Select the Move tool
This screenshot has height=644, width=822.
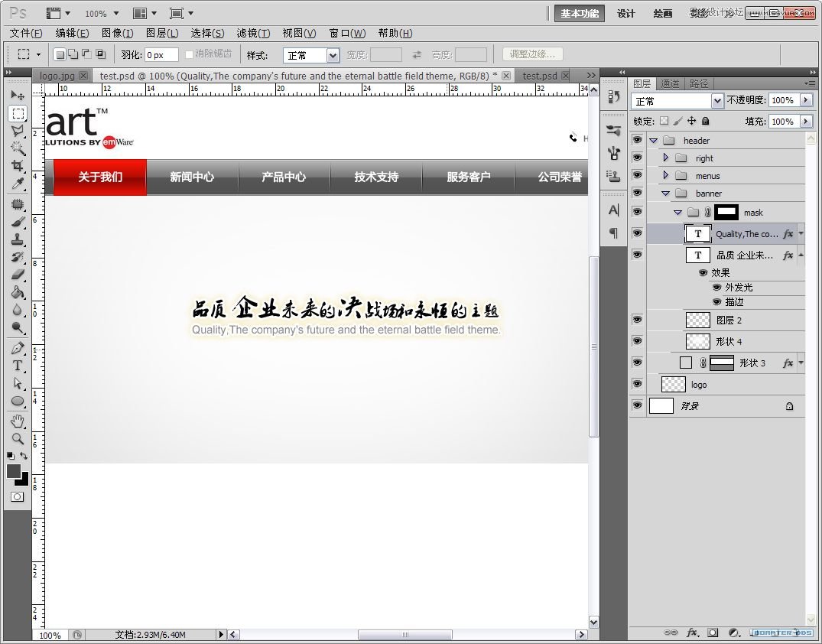point(18,96)
